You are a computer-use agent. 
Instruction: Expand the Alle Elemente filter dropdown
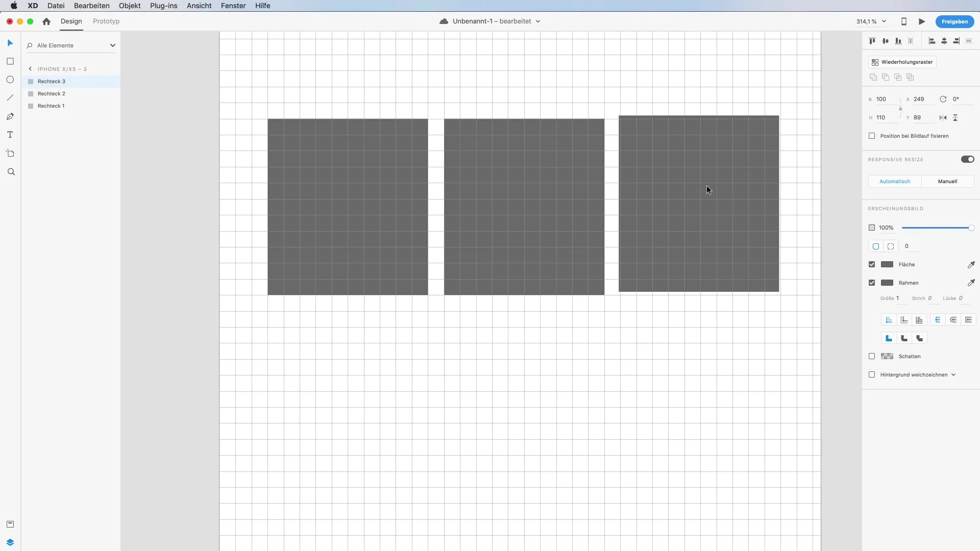(112, 45)
